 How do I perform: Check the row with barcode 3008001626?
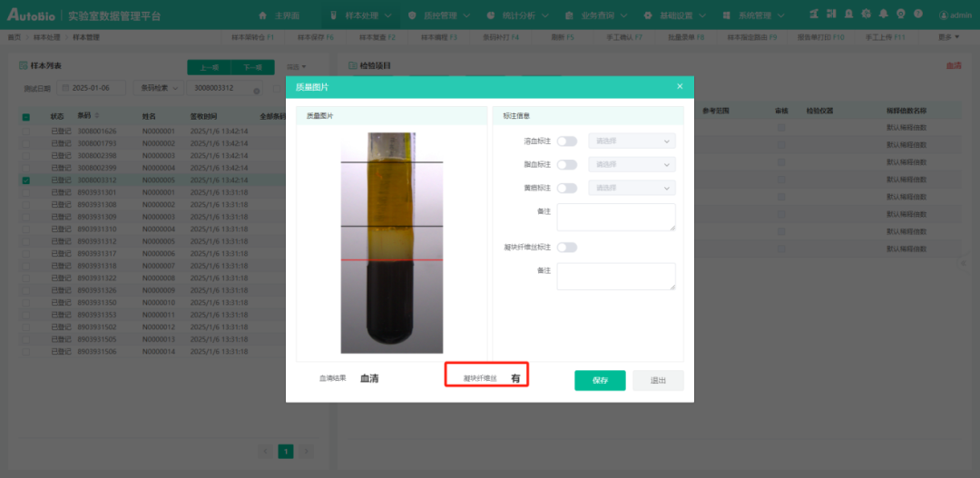click(25, 132)
